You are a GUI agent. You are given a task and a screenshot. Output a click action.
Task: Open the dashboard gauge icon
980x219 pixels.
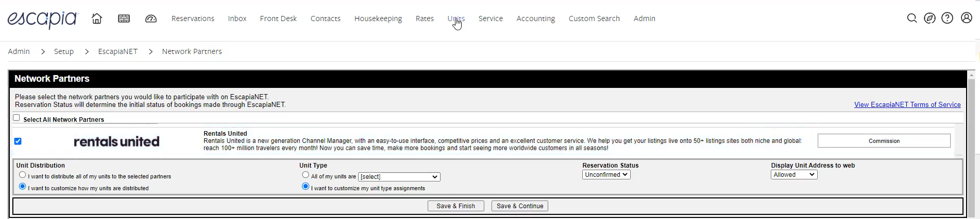(151, 19)
